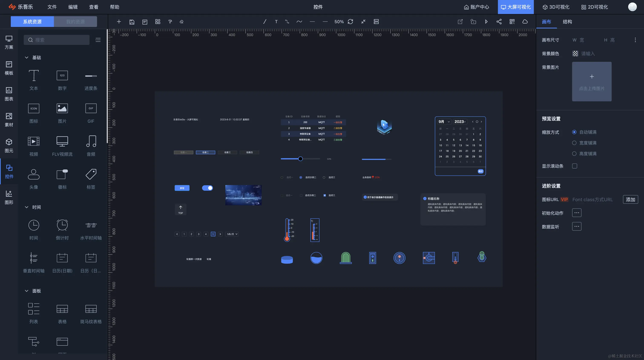Select 高度铺满 scaling option

(574, 153)
